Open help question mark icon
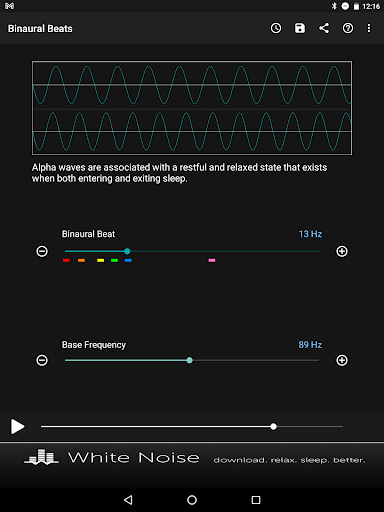The image size is (384, 512). coord(348,28)
